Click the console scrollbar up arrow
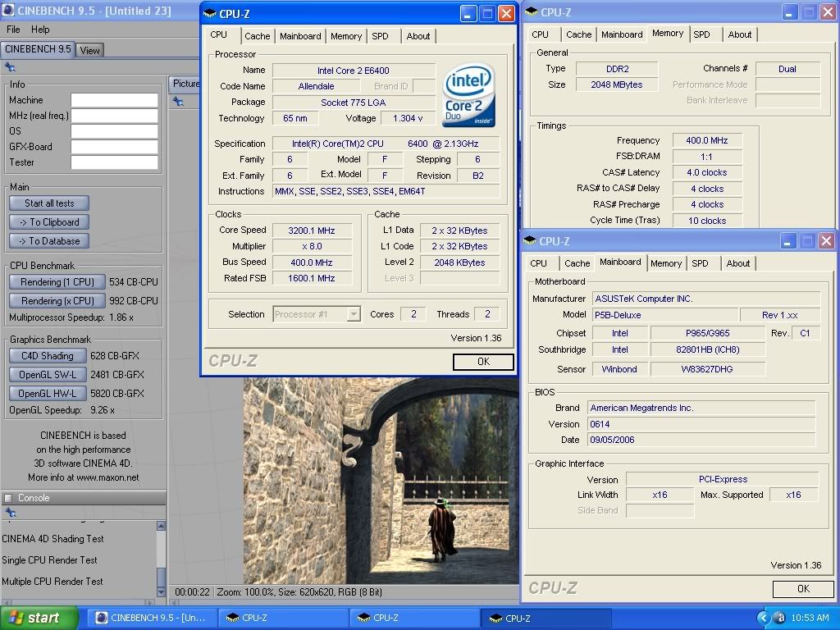The width and height of the screenshot is (840, 630). (161, 526)
